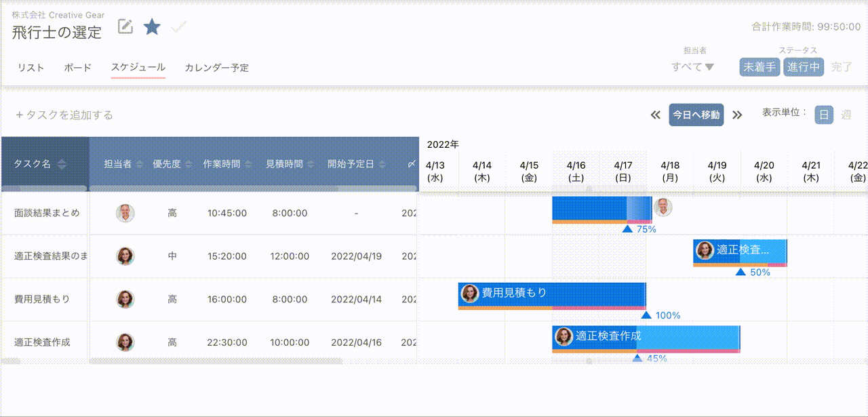Viewport: 868px width, 417px height.
Task: Go to next dates with double-right arrow
Action: 737,115
